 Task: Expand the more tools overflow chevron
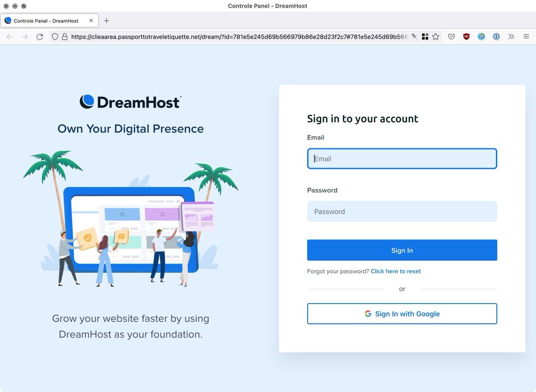point(511,37)
